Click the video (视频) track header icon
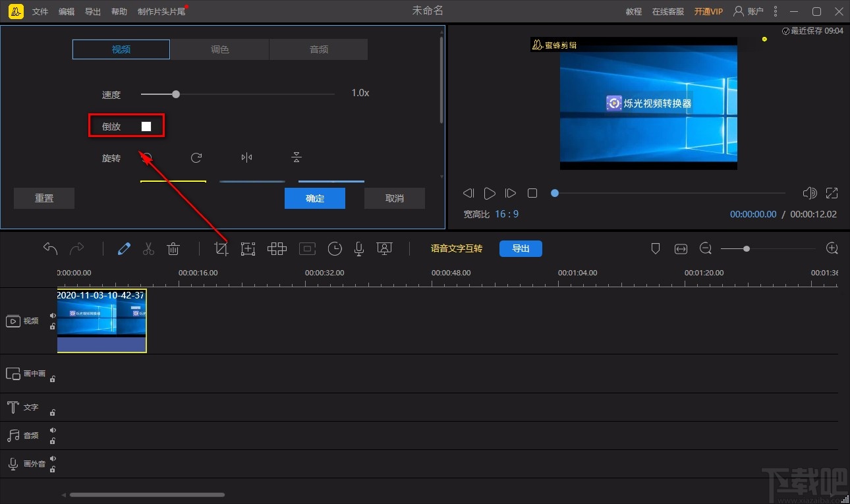The image size is (850, 504). pos(13,321)
